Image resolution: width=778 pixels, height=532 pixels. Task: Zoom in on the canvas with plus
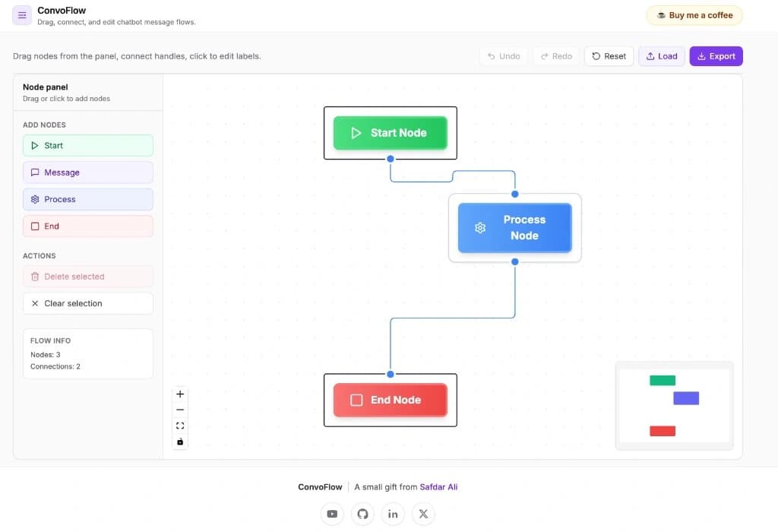pyautogui.click(x=180, y=394)
